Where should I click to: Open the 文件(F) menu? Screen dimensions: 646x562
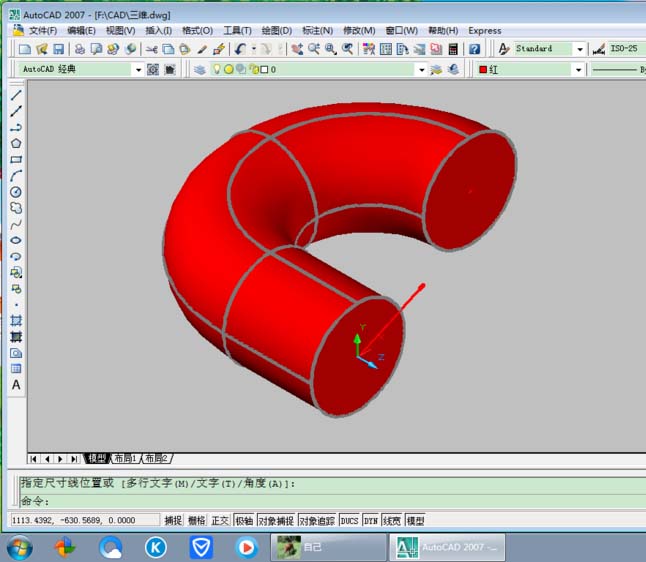click(42, 31)
